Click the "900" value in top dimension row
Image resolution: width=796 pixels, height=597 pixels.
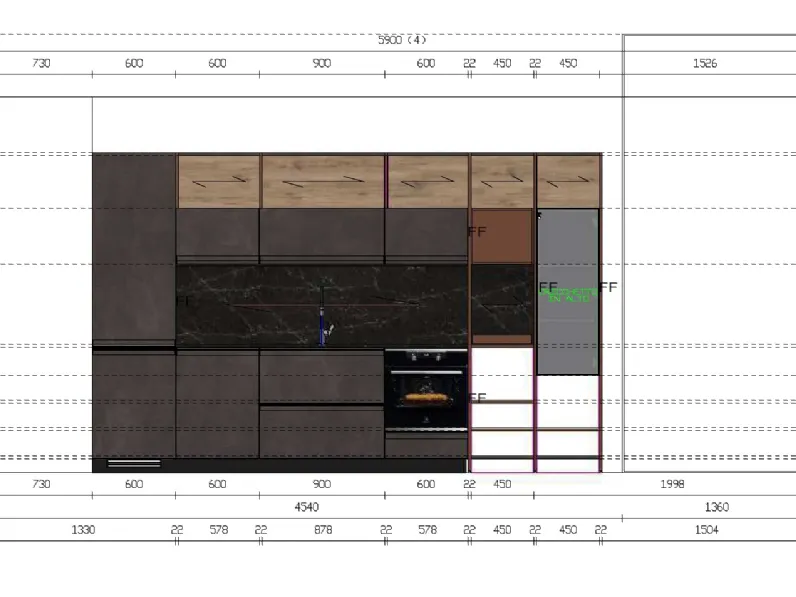pos(322,63)
